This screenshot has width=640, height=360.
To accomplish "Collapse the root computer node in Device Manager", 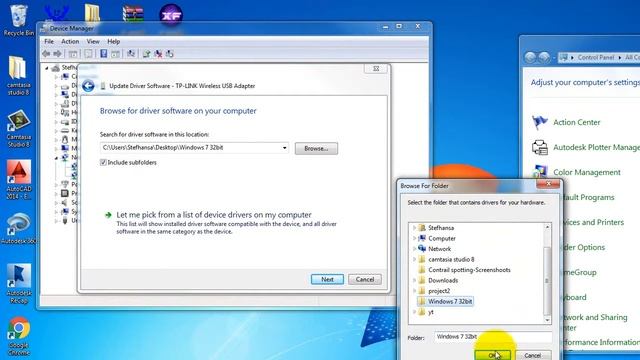I will (47, 68).
